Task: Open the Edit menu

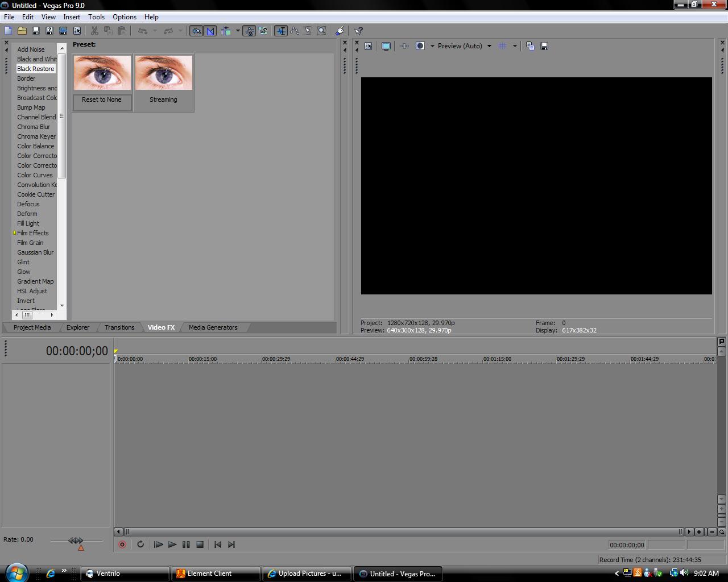Action: tap(27, 17)
